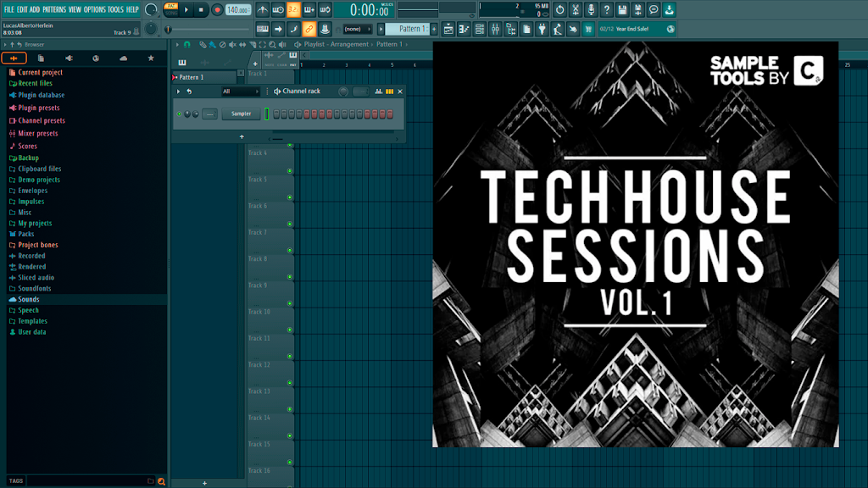868x488 pixels.
Task: Open the help question mark icon
Action: pos(607,9)
